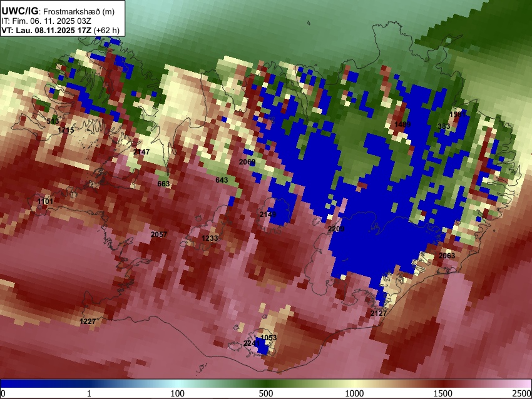This screenshot has height=399, width=532.
Task: Click the map value 513
Action: click(x=53, y=121)
